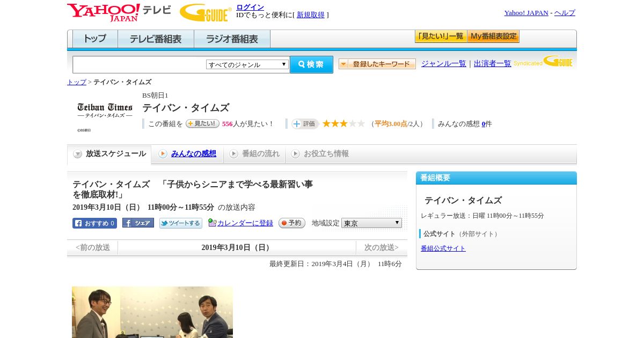Go to 次の放送 next broadcast
Viewport: 644px width, 338px height.
pos(382,247)
